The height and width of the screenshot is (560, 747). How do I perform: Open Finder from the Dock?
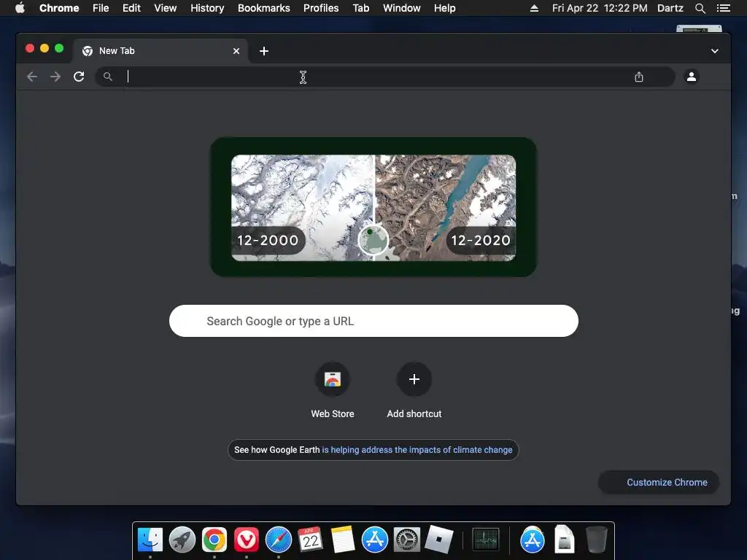pyautogui.click(x=150, y=540)
